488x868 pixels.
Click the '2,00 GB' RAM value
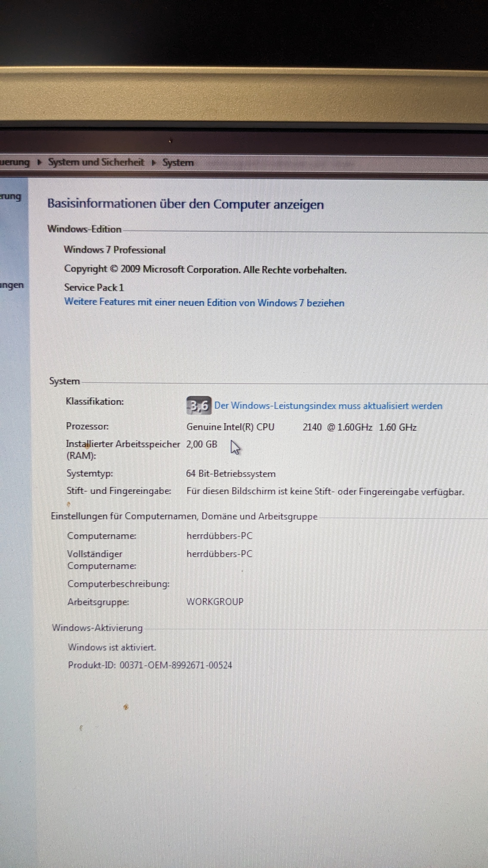[201, 444]
